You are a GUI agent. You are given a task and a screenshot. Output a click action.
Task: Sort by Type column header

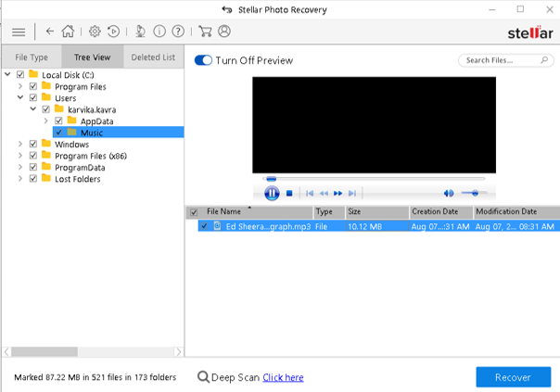(329, 211)
